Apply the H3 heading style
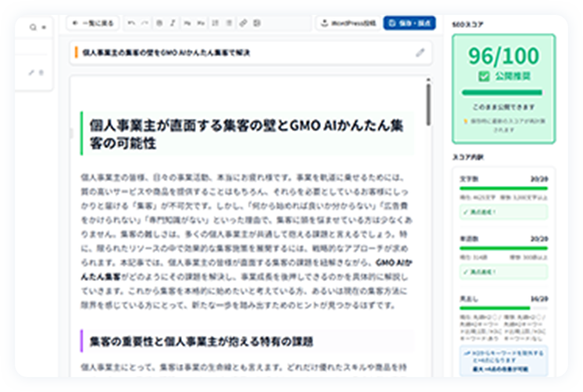This screenshot has height=392, width=583. (x=201, y=23)
